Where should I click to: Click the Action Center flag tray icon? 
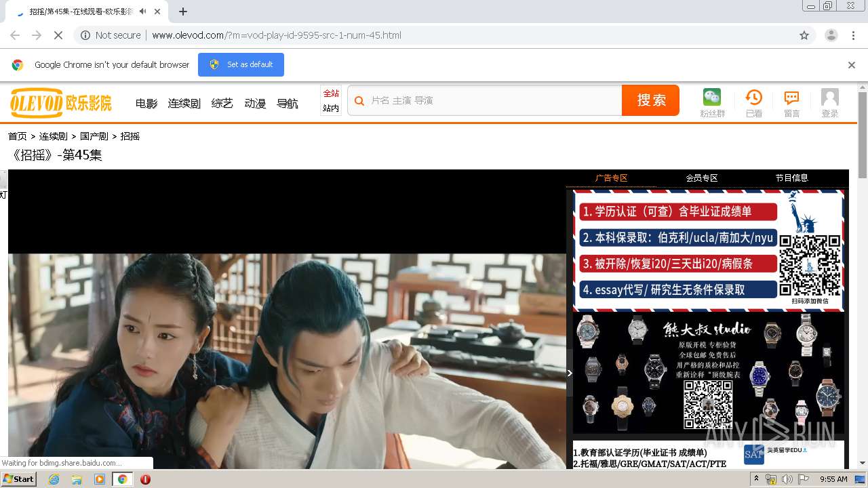coord(803,479)
